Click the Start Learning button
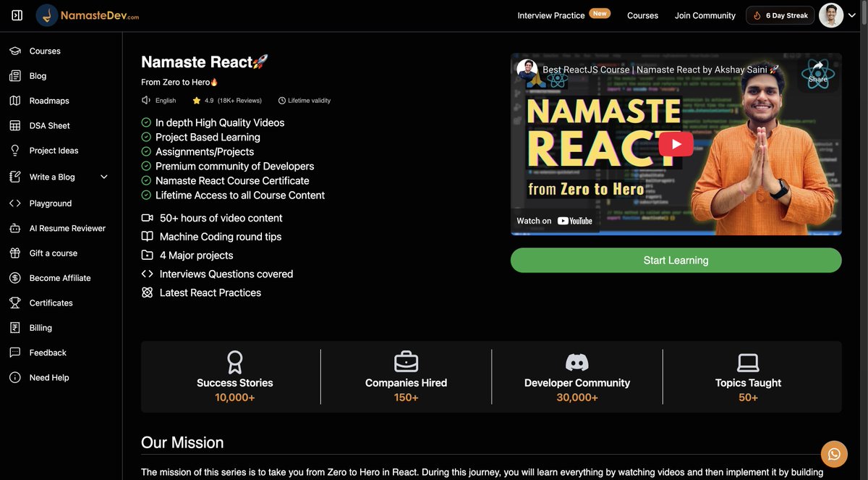Viewport: 868px width, 480px height. pos(676,260)
